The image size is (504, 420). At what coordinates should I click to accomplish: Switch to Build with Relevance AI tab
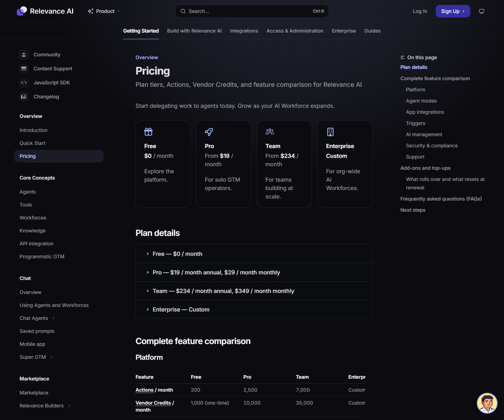pyautogui.click(x=194, y=31)
